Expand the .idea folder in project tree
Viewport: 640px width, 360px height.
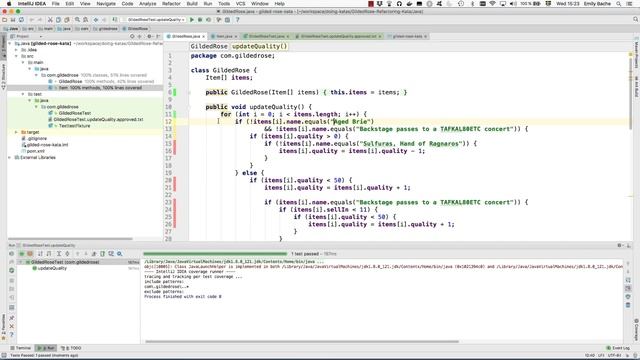click(x=17, y=50)
